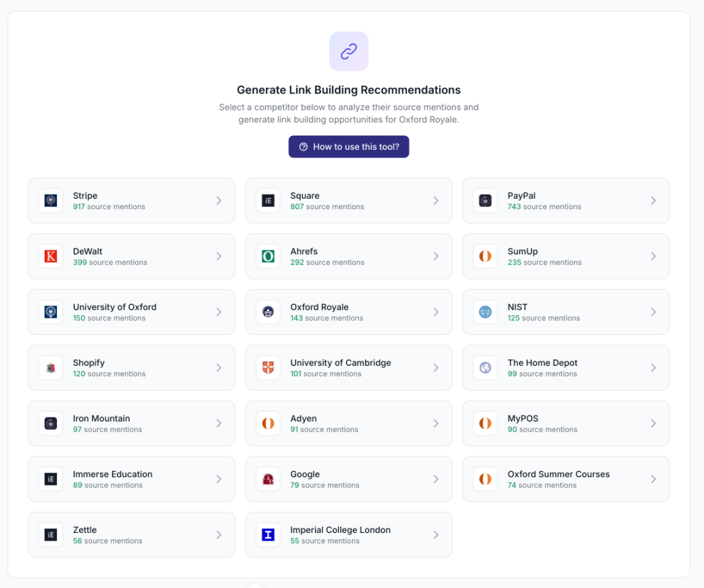704x588 pixels.
Task: Click The Home Depot globe icon
Action: (485, 367)
